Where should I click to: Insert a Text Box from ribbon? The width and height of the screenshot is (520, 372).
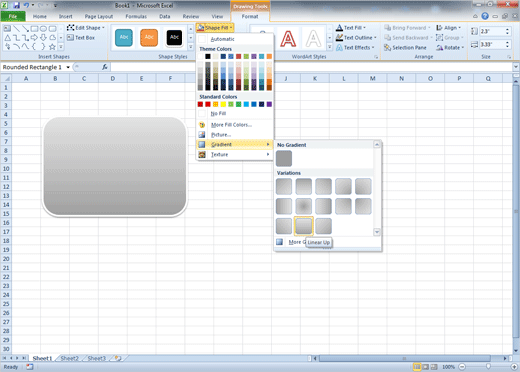(81, 38)
